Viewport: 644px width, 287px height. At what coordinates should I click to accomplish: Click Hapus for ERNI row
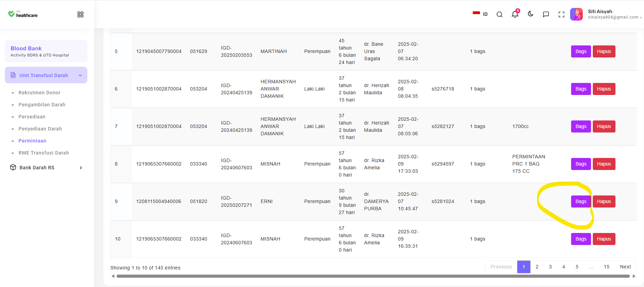click(604, 202)
